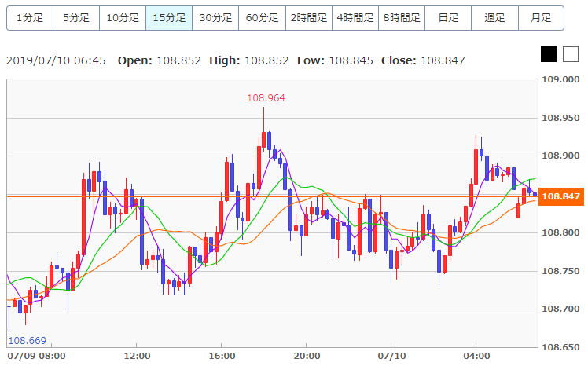Choose the 2時間足 timeframe

click(309, 18)
